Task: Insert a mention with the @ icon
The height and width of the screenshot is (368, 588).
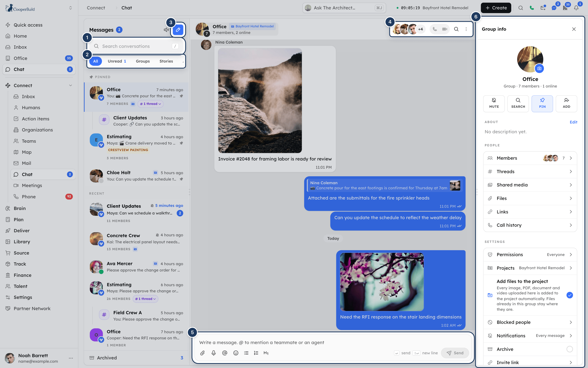Action: [225, 353]
